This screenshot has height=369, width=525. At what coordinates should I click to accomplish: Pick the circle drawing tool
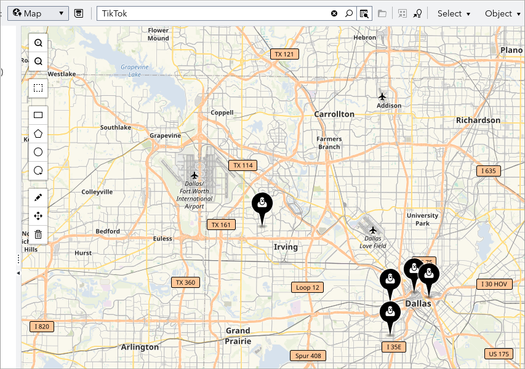pyautogui.click(x=38, y=152)
